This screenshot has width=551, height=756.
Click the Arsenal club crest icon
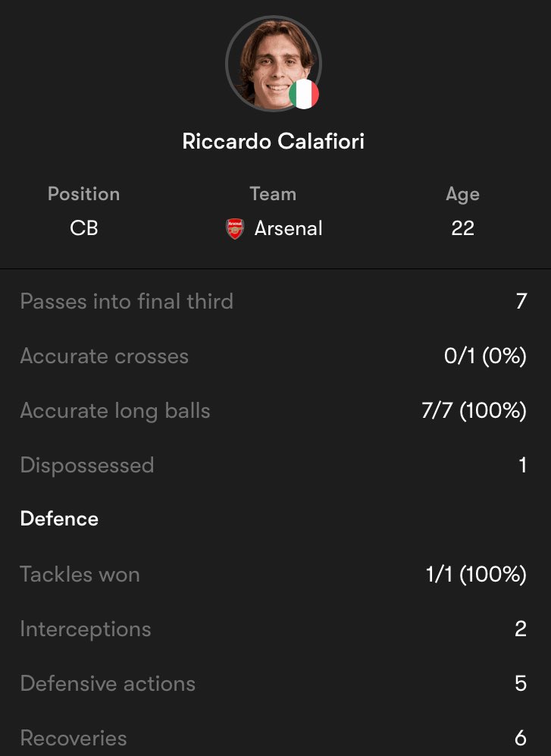tap(235, 229)
